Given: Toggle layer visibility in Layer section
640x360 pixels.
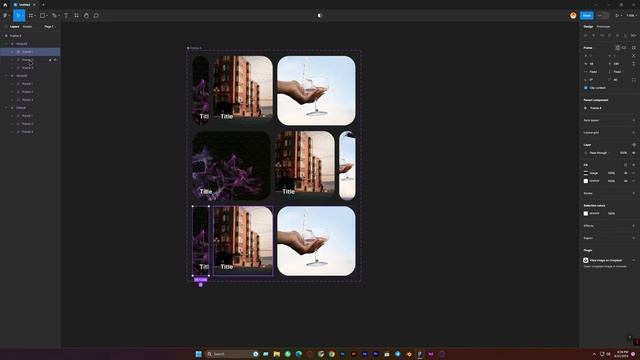Looking at the screenshot, I should point(634,153).
